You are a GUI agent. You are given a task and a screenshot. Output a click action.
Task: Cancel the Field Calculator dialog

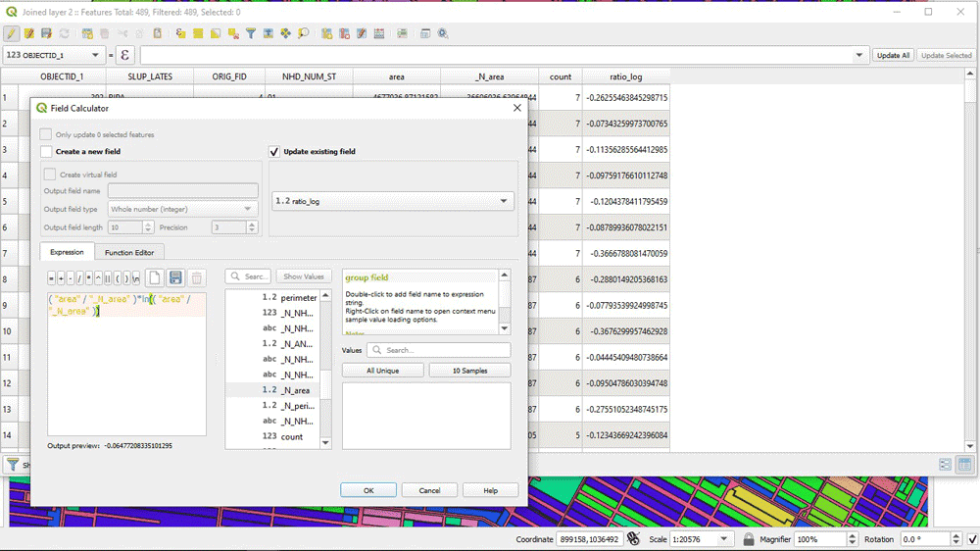(x=429, y=490)
